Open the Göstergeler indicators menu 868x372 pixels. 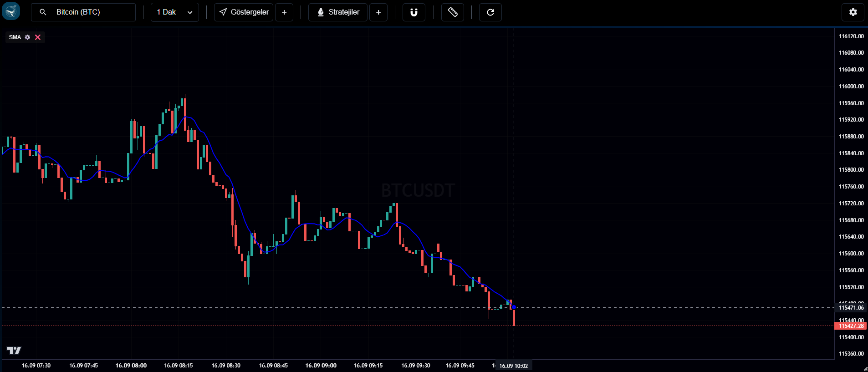[244, 12]
